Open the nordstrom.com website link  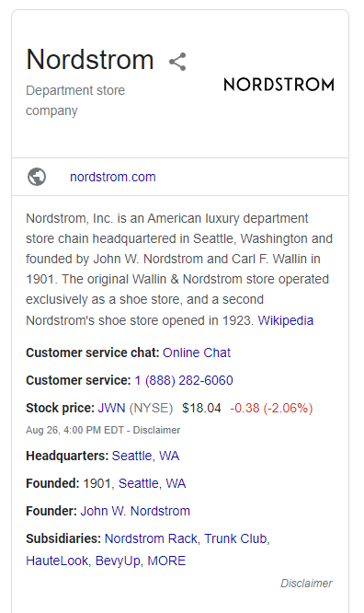pos(113,177)
